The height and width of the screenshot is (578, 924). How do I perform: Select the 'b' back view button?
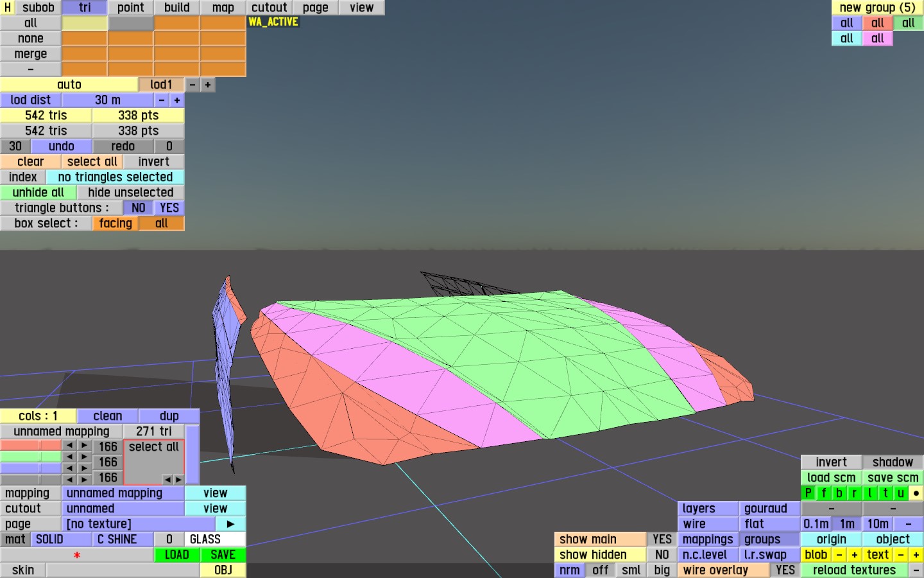(839, 493)
